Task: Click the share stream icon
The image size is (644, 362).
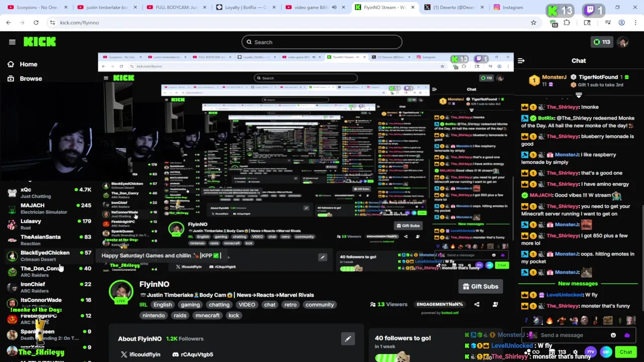Action: [x=476, y=304]
